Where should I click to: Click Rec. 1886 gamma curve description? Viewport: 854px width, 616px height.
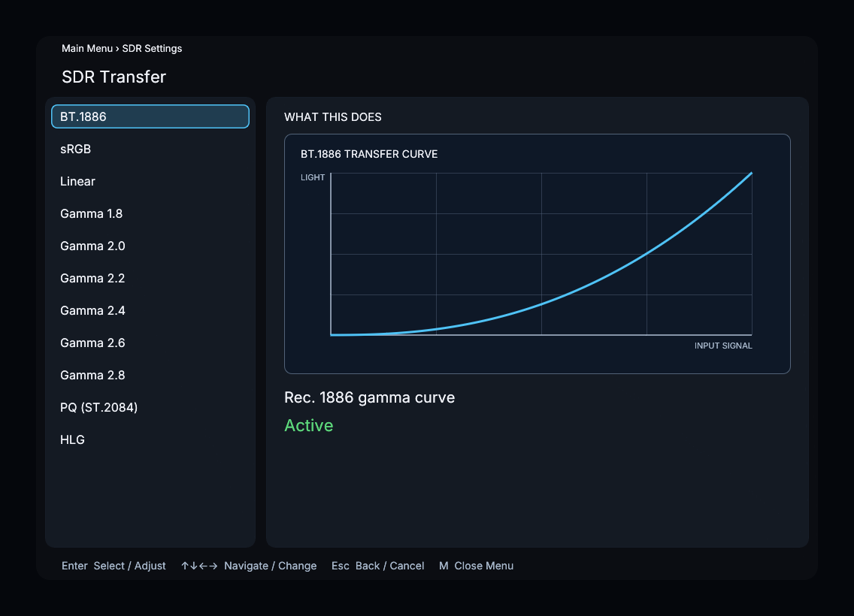tap(369, 398)
